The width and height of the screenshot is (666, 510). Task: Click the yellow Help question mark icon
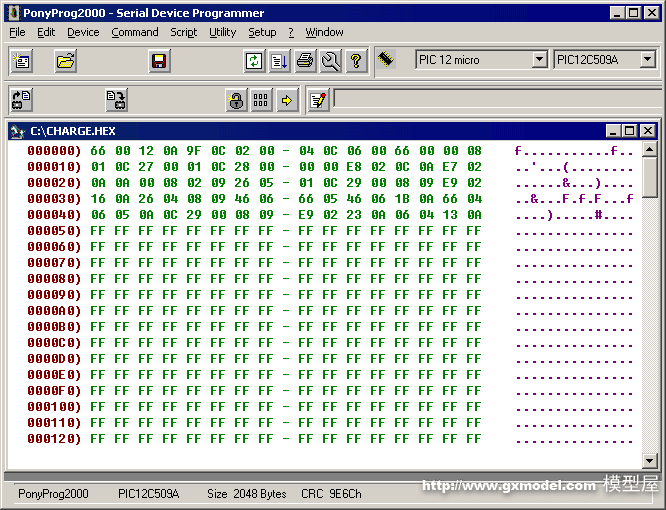click(x=356, y=61)
